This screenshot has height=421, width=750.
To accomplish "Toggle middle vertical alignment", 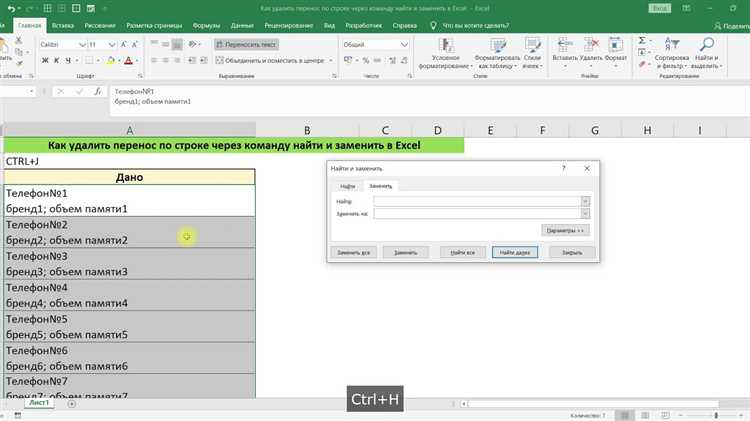I will click(165, 44).
